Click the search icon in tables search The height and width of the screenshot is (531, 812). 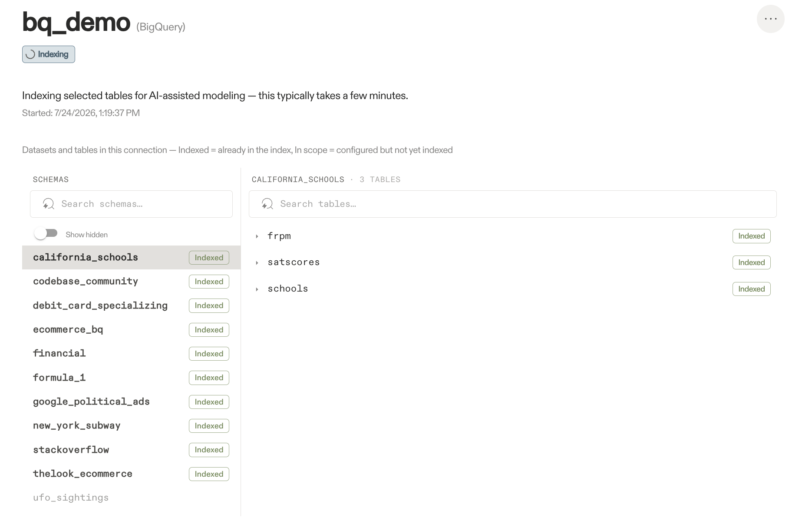[267, 204]
